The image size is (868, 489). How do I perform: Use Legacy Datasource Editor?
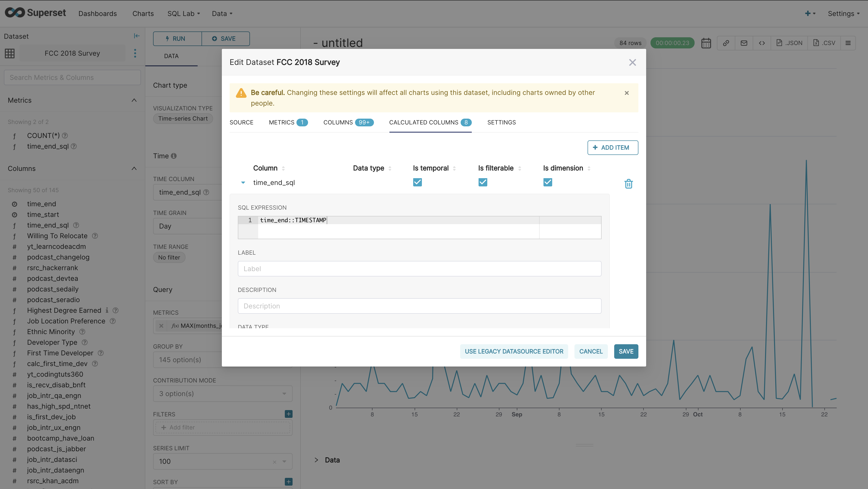(514, 351)
